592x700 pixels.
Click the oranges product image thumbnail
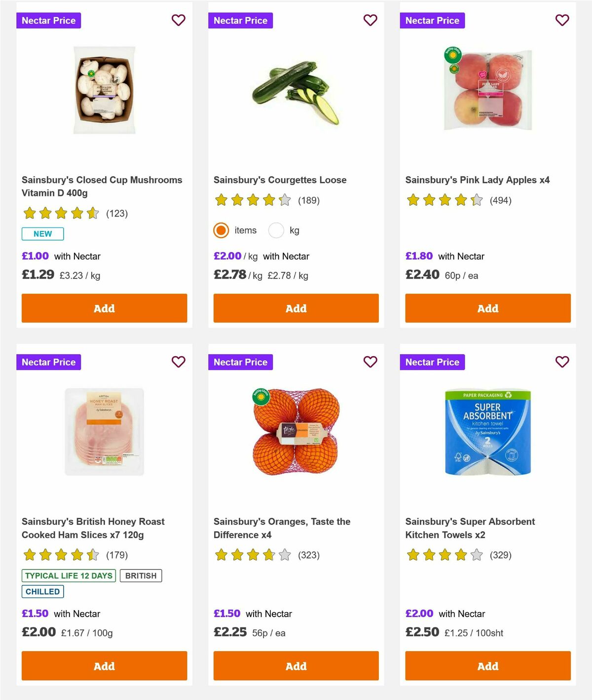[296, 431]
